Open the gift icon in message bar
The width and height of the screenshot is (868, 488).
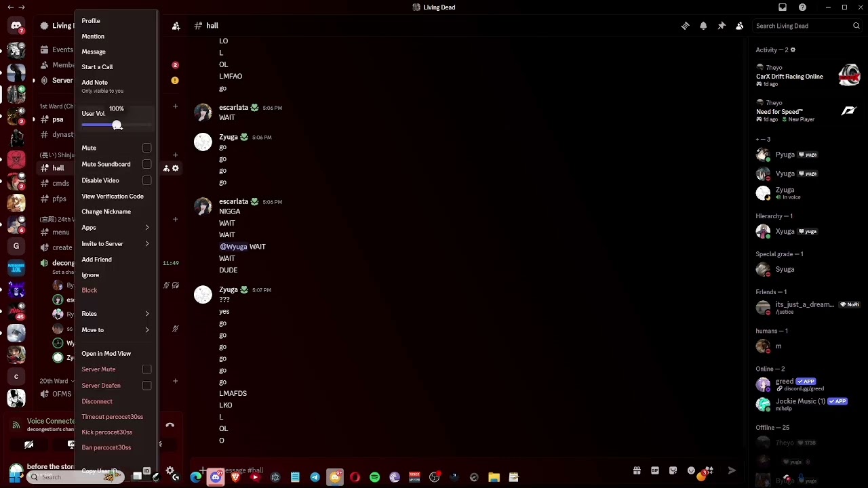[x=637, y=470]
